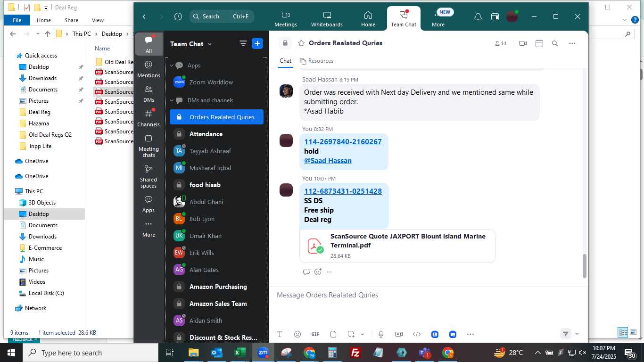Open channel more options ellipsis
644x362 pixels.
click(572, 43)
